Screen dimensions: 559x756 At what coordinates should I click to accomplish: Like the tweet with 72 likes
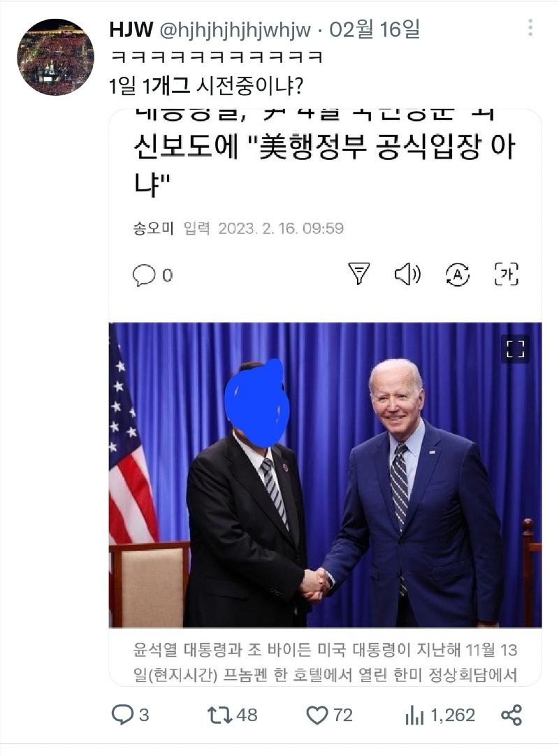(x=329, y=715)
